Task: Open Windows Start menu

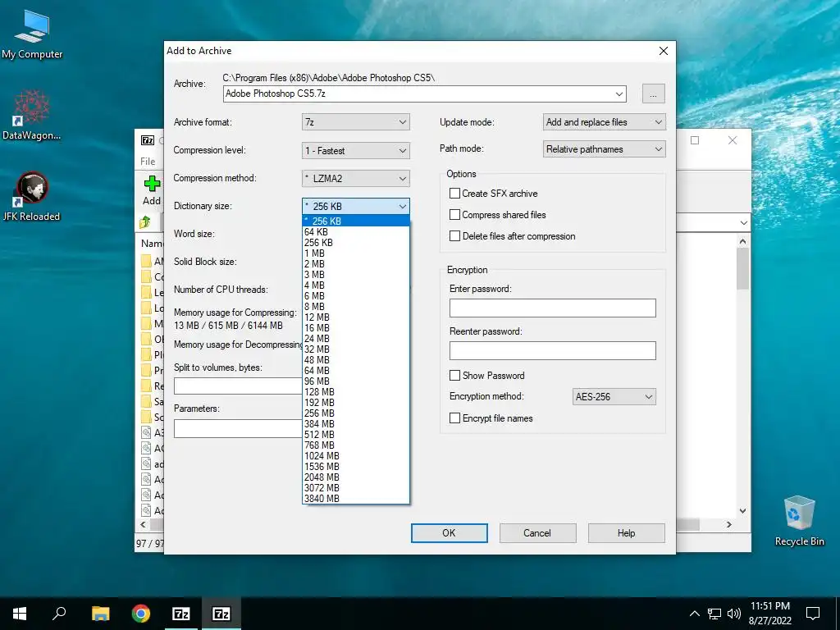Action: pos(20,614)
